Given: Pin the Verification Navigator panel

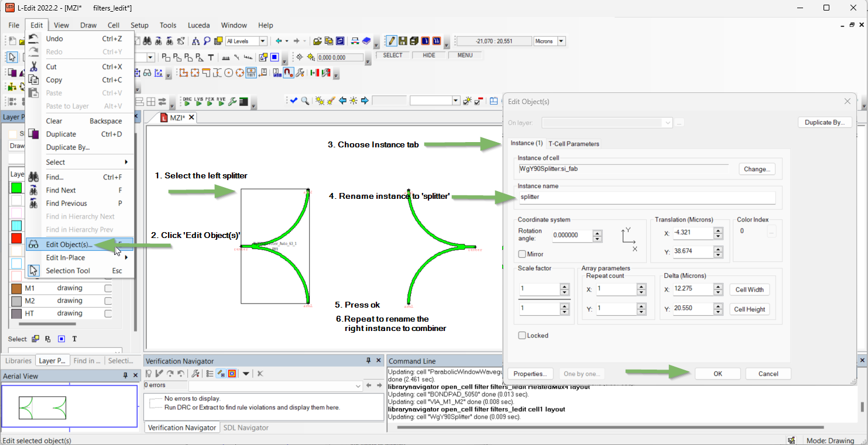Looking at the screenshot, I should tap(369, 361).
